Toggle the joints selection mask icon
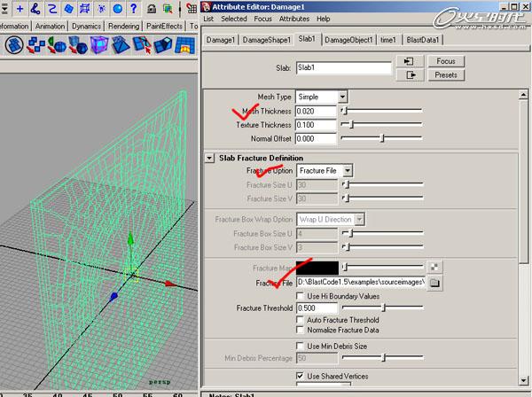Screen dimensions: 532x397 pos(35,9)
